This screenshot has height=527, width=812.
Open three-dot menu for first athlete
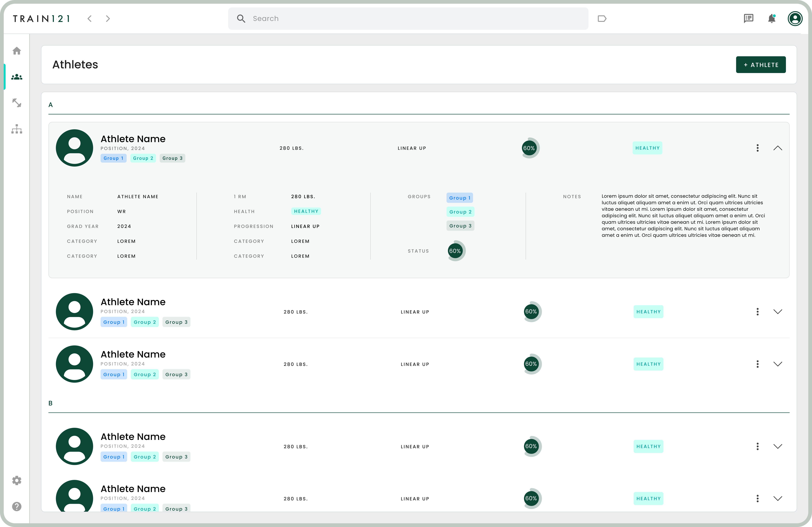[x=757, y=148]
